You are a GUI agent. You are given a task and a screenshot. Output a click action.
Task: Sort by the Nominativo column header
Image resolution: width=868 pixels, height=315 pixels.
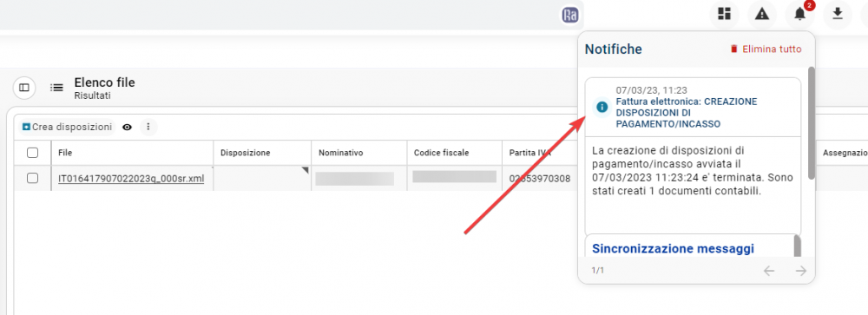(x=340, y=153)
